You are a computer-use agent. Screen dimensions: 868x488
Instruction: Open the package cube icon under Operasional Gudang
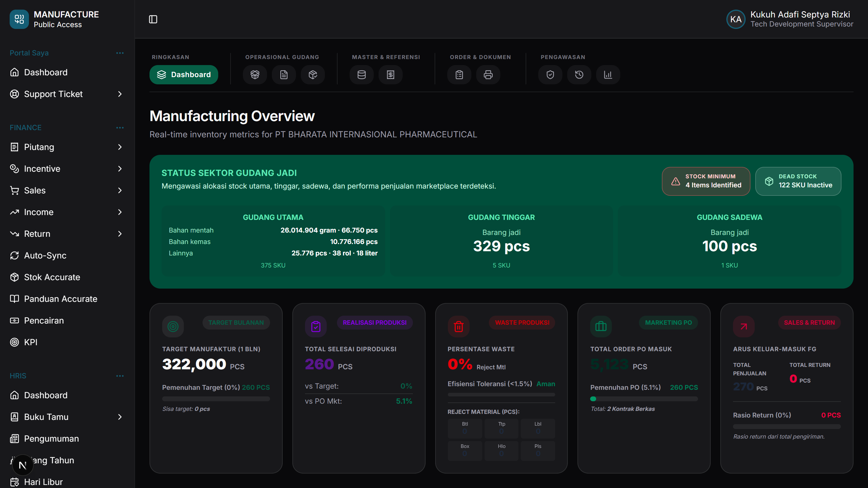(x=313, y=74)
